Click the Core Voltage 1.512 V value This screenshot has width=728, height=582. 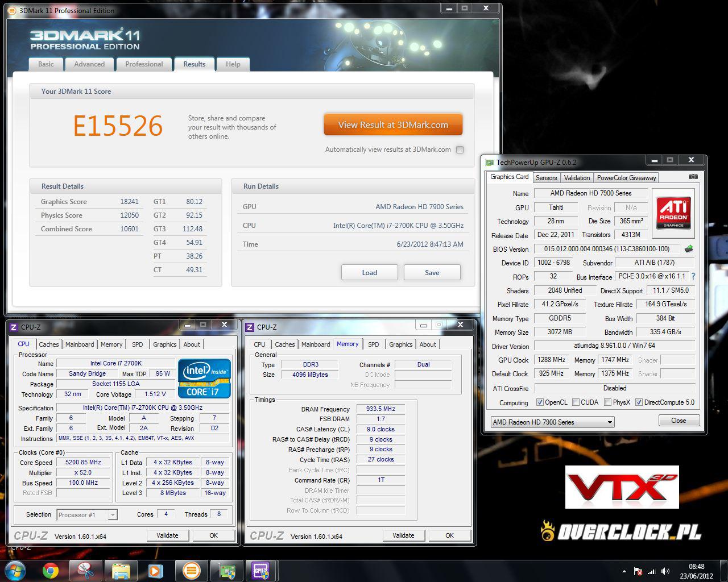pos(155,394)
